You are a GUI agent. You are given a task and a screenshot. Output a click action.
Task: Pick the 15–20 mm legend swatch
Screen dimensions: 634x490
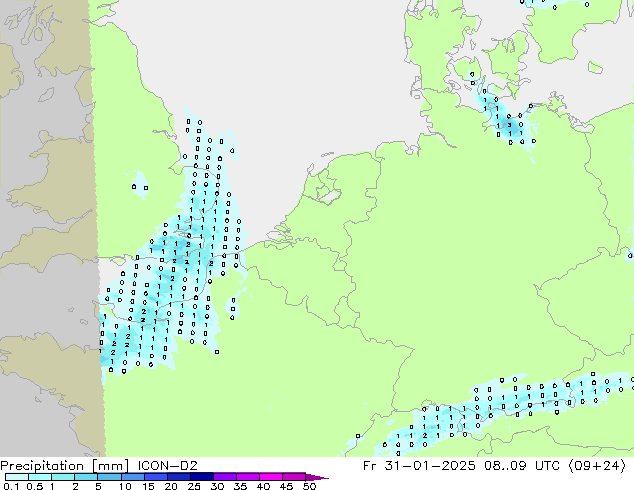[155, 477]
